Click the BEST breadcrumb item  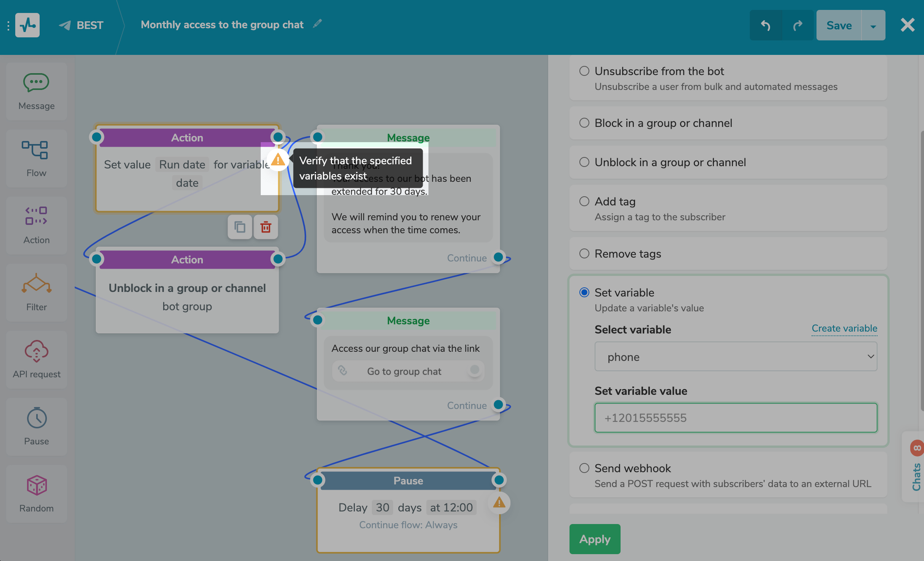[90, 25]
